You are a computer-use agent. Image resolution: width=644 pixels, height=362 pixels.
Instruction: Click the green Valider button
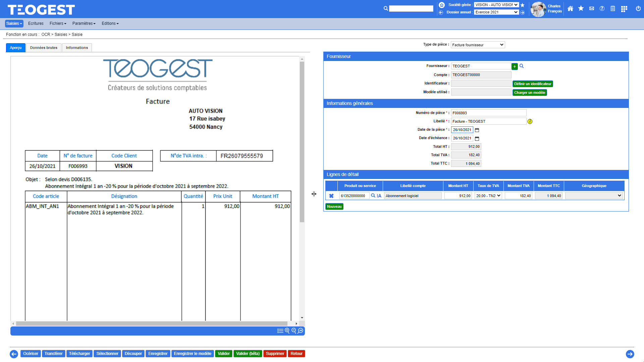coord(224,354)
